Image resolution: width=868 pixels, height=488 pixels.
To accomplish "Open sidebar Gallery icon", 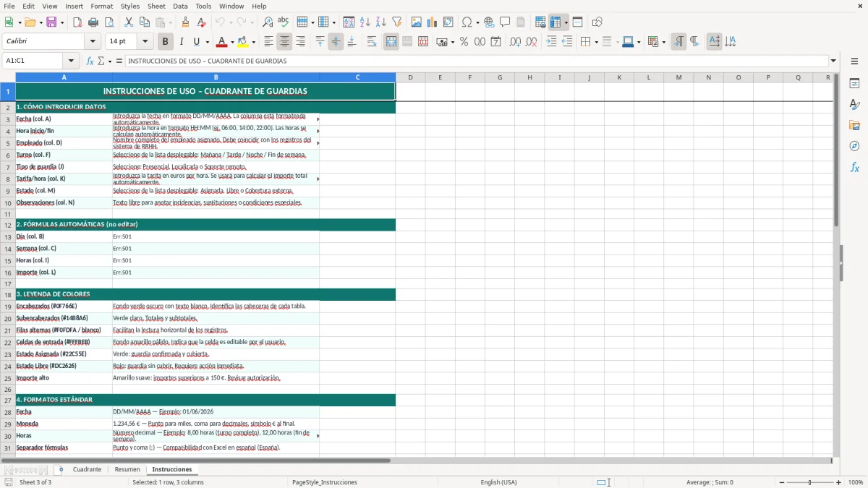I will [x=854, y=125].
